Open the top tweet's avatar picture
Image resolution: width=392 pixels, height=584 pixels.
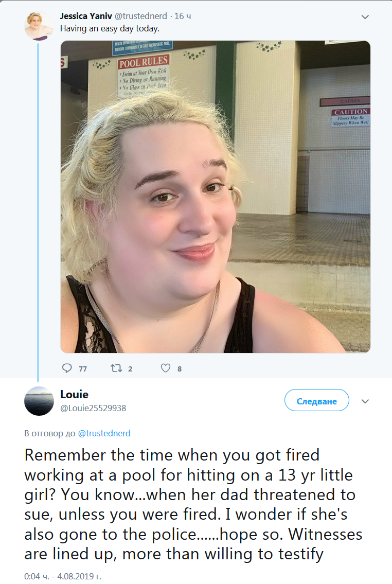coord(39,26)
